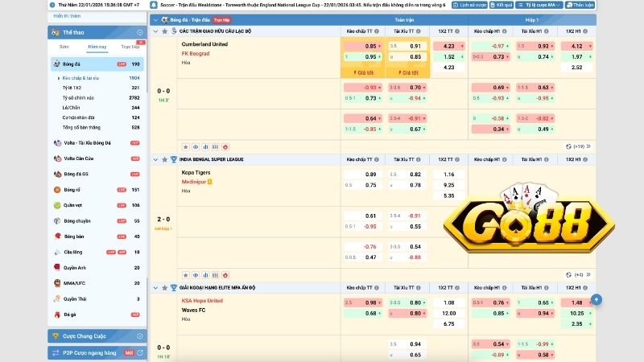Click the Bóng bàn table tennis icon
The image size is (644, 362).
(x=57, y=237)
